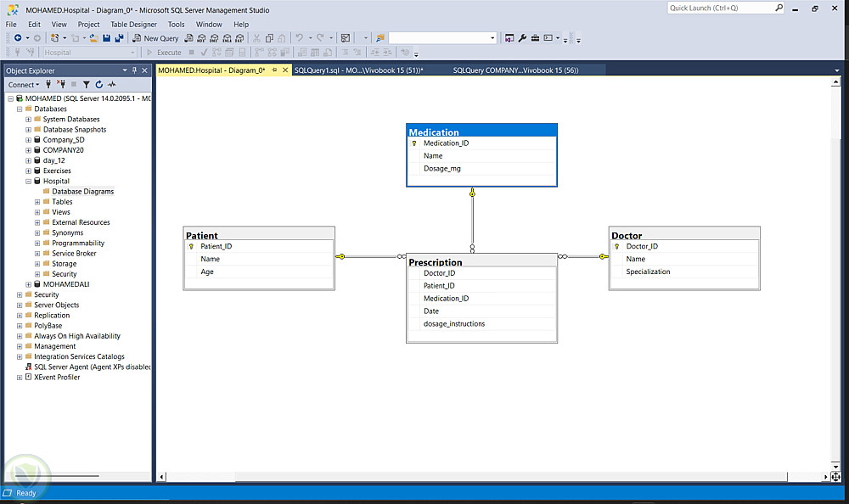Image resolution: width=849 pixels, height=504 pixels.
Task: Click the Save (floppy disk) icon
Action: tap(107, 38)
